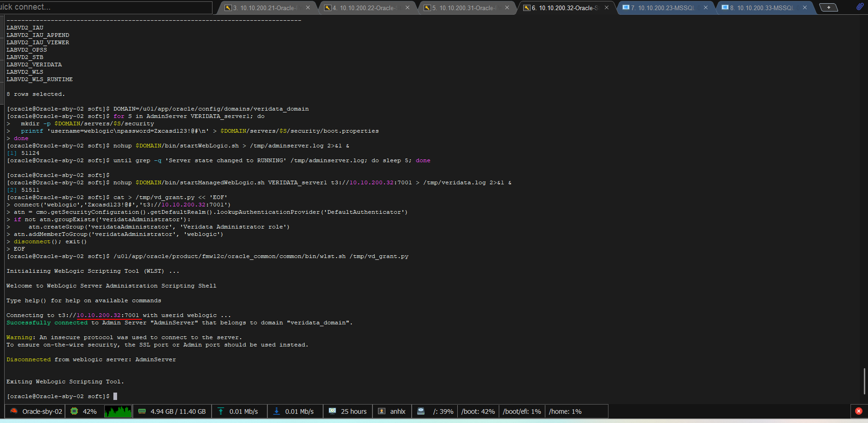Click the paperclip attach icon
Image resolution: width=868 pixels, height=423 pixels.
pos(860,7)
